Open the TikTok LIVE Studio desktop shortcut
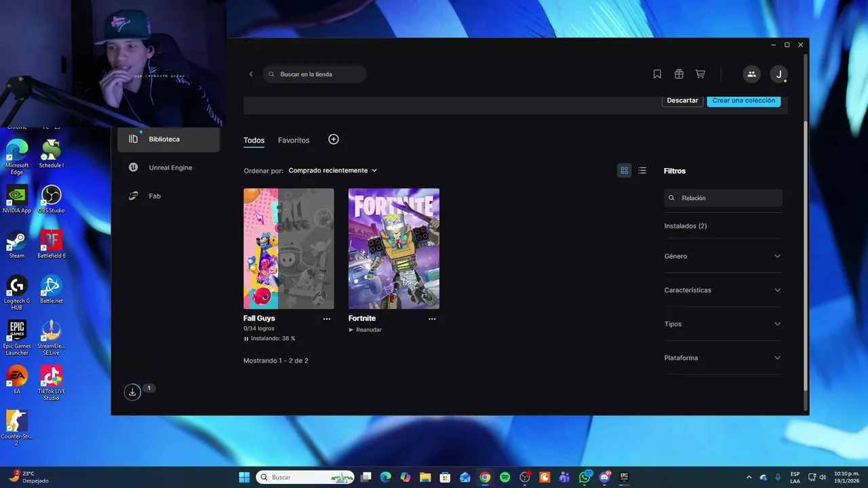Screen dimensions: 868x488 coord(51,383)
